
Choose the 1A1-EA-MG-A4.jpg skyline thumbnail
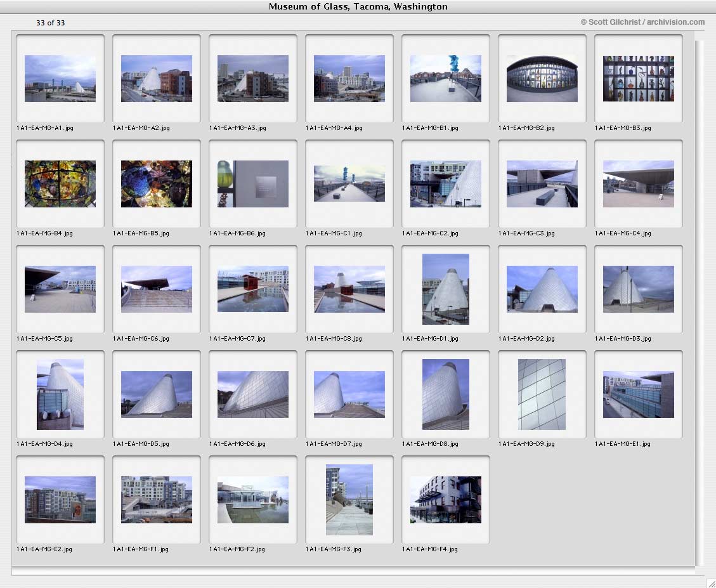click(x=349, y=79)
